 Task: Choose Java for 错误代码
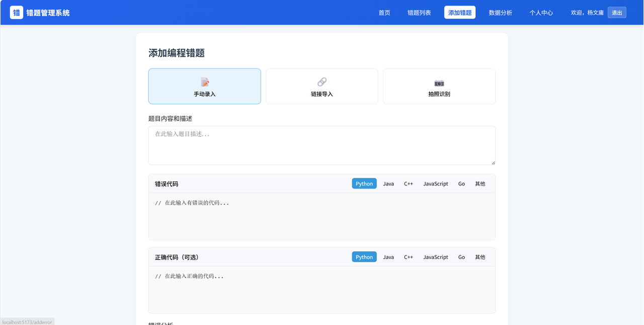[x=388, y=183]
